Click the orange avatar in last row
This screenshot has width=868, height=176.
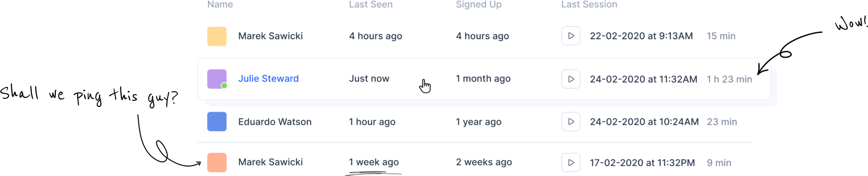(x=217, y=162)
